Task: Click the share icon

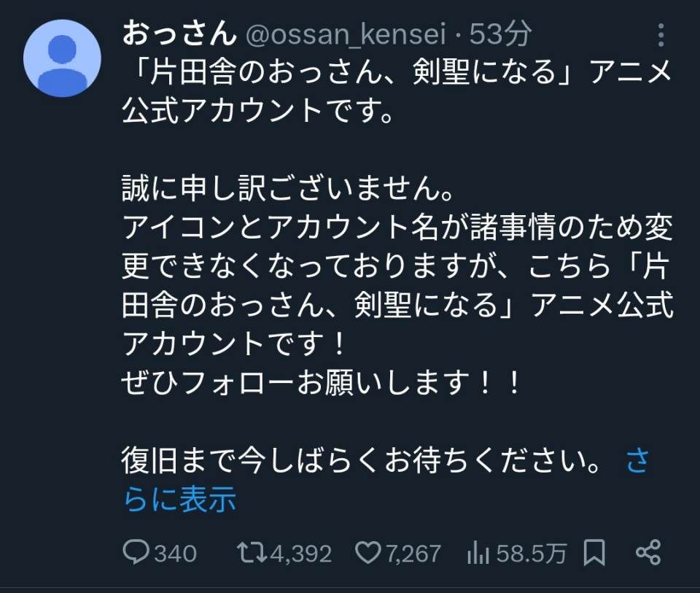Action: click(x=647, y=552)
